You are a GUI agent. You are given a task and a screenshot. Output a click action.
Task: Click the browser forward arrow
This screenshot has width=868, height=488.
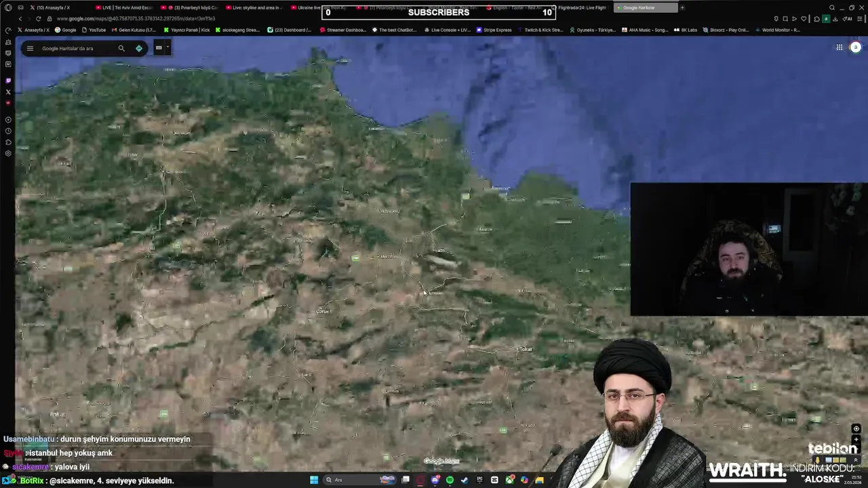click(29, 18)
